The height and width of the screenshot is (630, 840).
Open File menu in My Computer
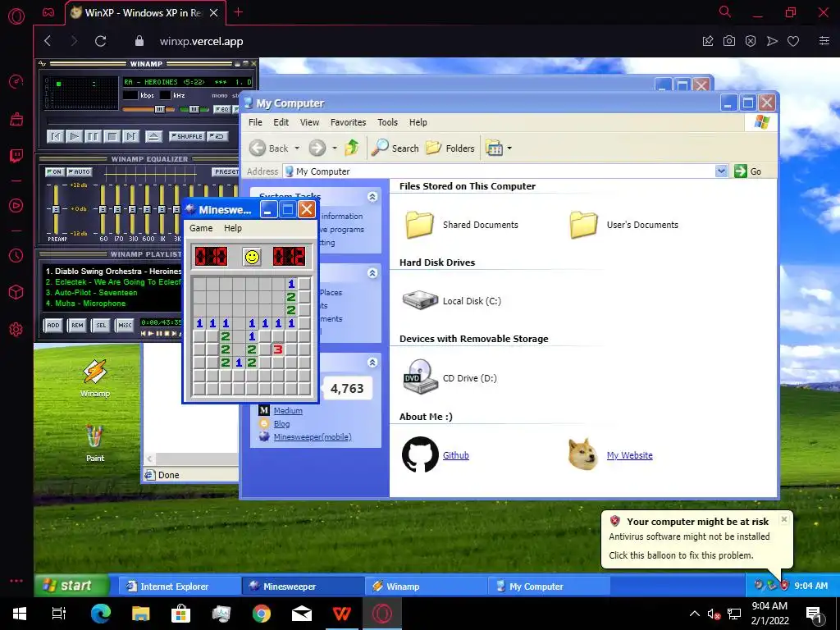pyautogui.click(x=256, y=122)
